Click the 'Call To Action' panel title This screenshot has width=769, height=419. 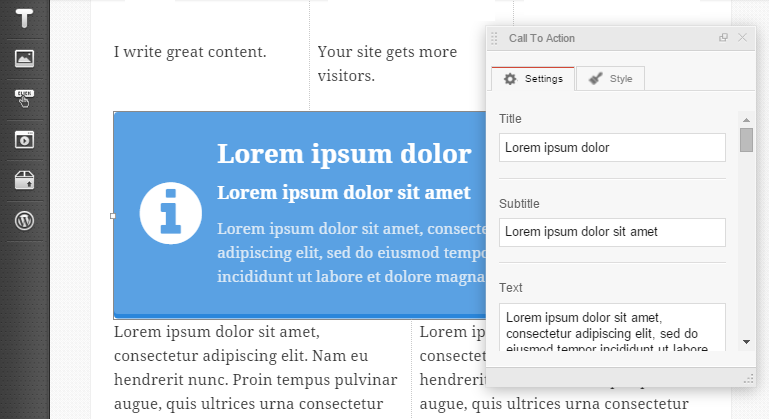point(541,38)
